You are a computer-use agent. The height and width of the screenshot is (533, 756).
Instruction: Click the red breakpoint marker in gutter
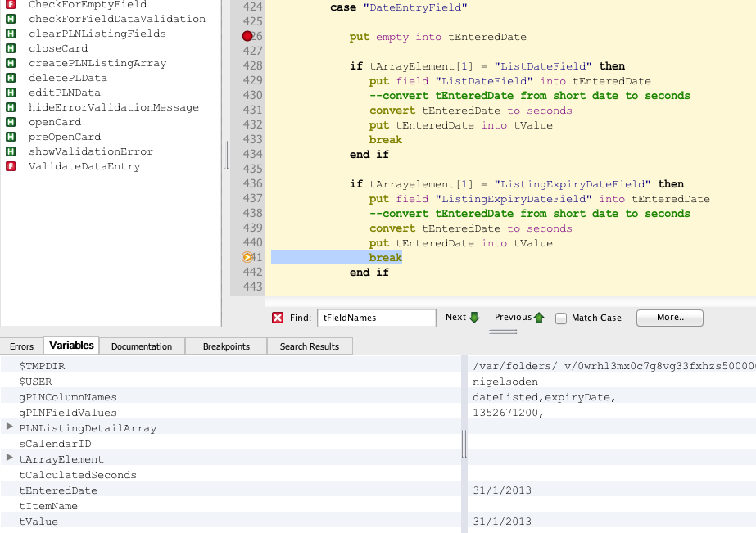tap(247, 37)
